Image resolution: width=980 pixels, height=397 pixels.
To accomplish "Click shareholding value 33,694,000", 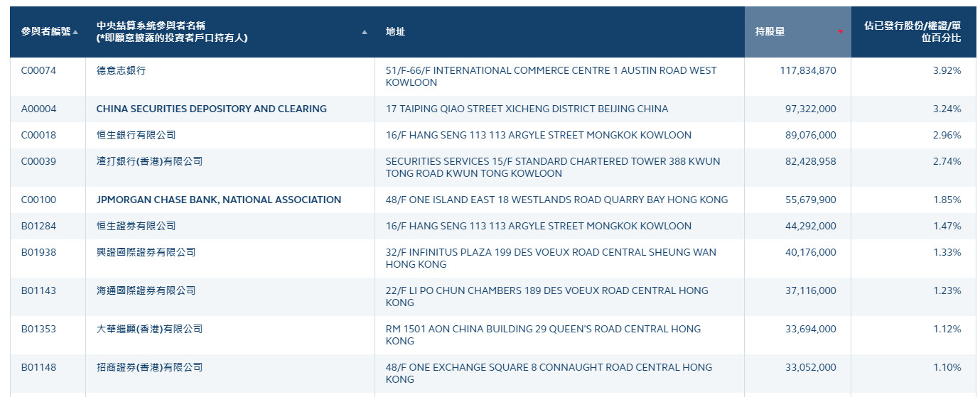I will coord(811,329).
